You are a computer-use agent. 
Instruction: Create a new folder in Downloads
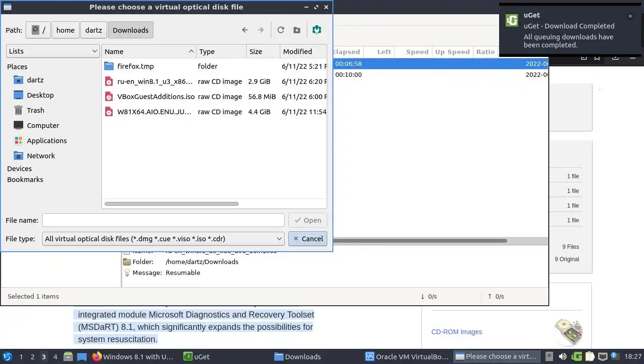[297, 30]
